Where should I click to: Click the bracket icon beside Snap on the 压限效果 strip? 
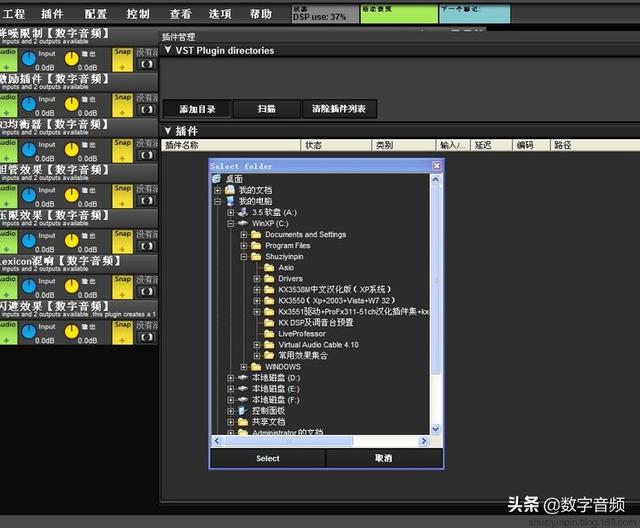[147, 246]
